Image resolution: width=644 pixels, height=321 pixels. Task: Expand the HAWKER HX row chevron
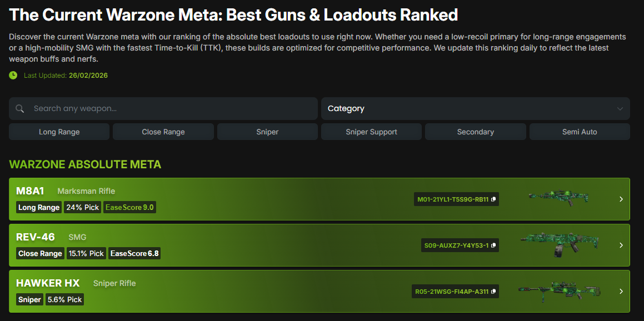pyautogui.click(x=621, y=292)
